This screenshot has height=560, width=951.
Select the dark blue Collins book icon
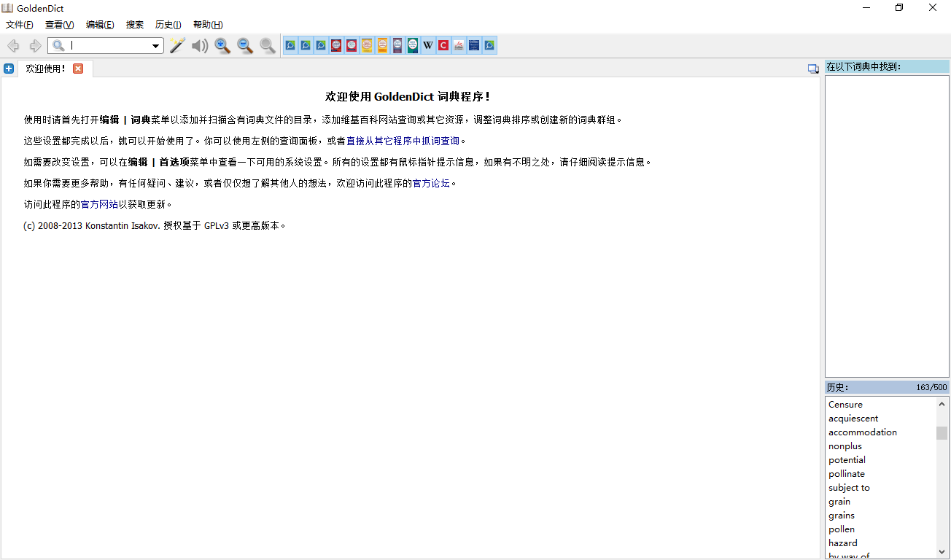click(474, 45)
